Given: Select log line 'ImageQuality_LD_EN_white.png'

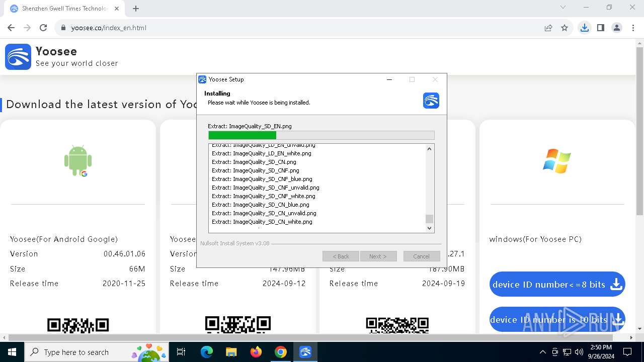Looking at the screenshot, I should [x=262, y=153].
